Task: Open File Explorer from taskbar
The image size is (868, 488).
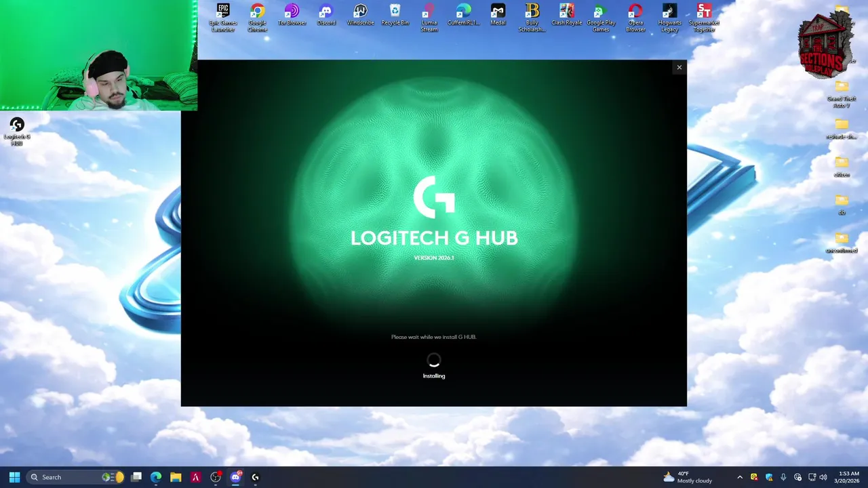Action: point(176,477)
